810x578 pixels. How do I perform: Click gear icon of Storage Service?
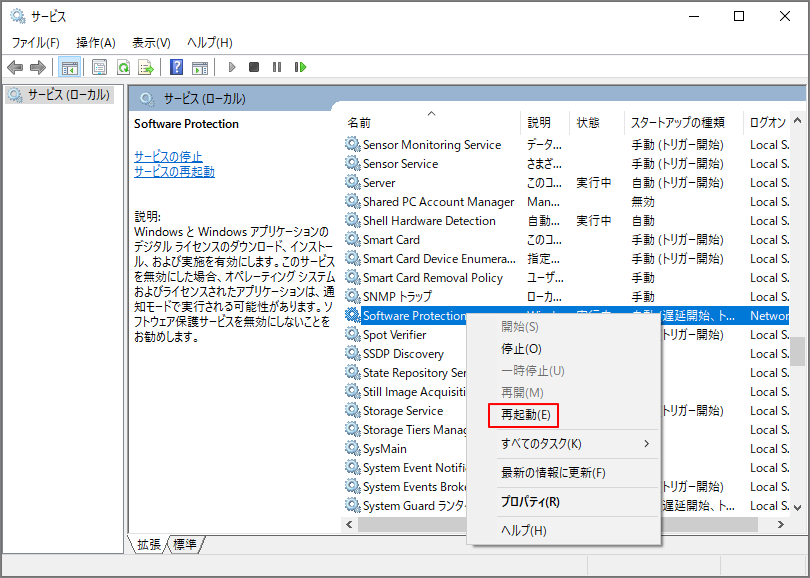(x=353, y=411)
